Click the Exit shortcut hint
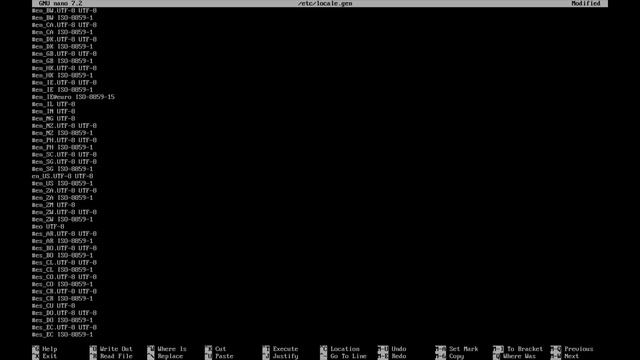This screenshot has width=640, height=360. tap(45, 356)
